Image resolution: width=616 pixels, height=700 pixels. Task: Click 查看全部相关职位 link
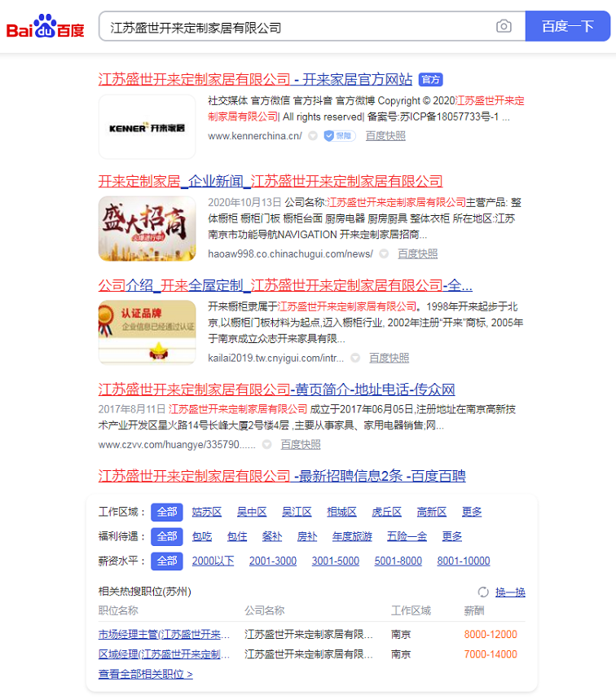click(146, 674)
